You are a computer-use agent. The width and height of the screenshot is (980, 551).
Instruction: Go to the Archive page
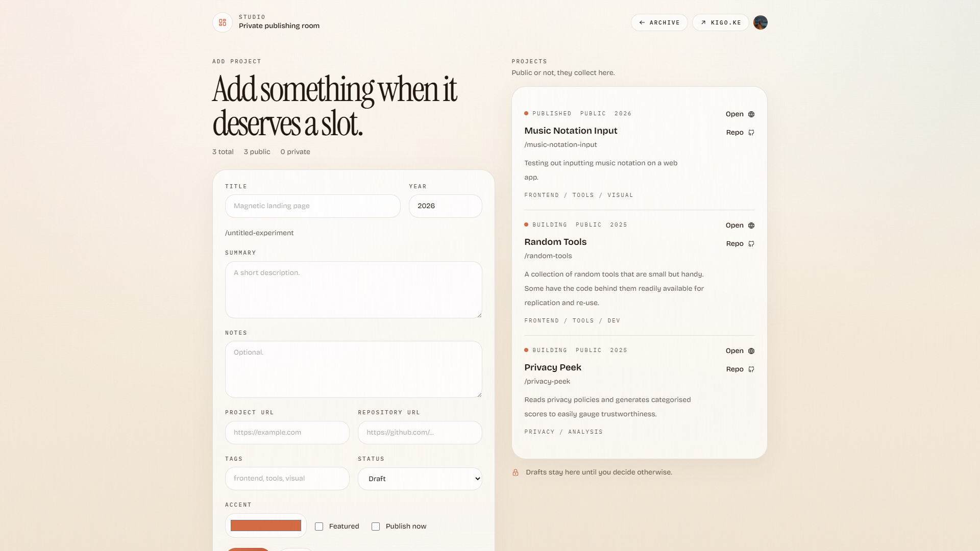click(659, 22)
